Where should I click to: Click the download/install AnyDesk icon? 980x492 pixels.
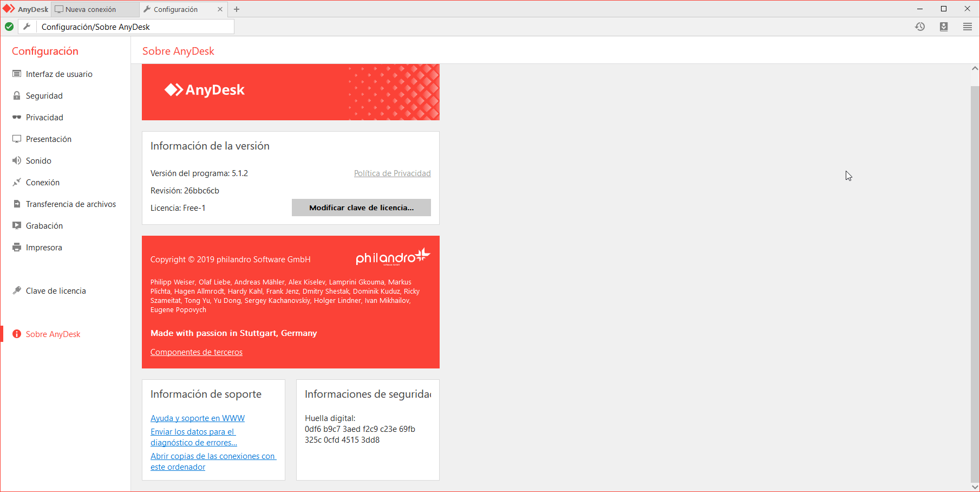pos(944,27)
